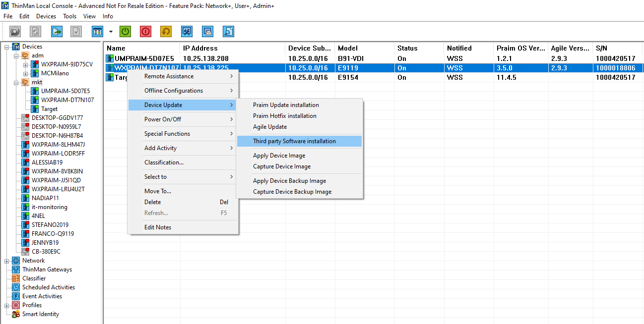Choose Classification... from context menu
This screenshot has width=644, height=324.
183,162
